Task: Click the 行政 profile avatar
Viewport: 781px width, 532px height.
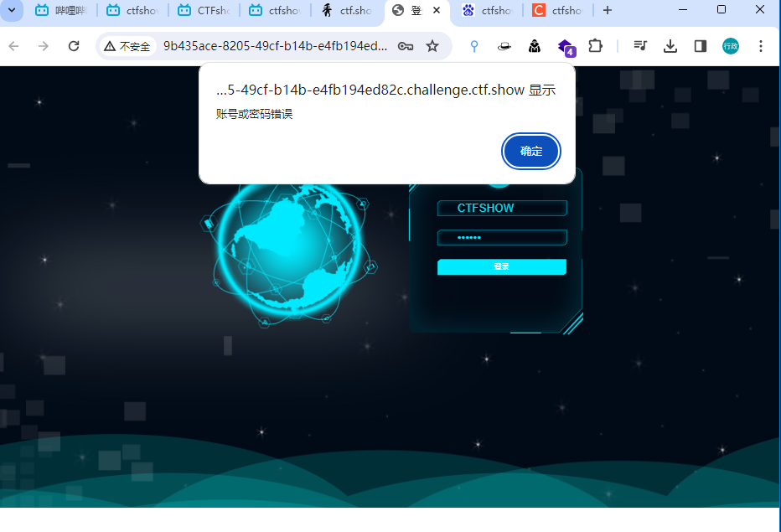Action: (x=731, y=46)
